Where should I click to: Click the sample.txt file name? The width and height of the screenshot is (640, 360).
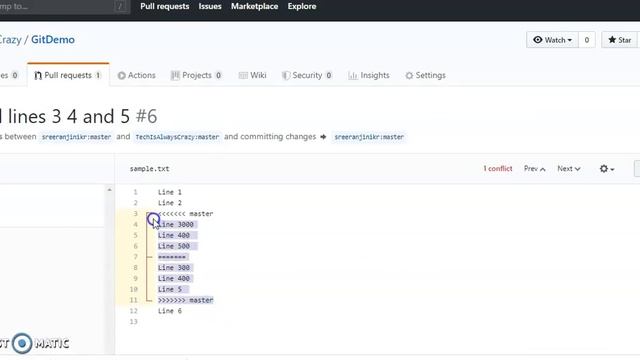click(149, 169)
